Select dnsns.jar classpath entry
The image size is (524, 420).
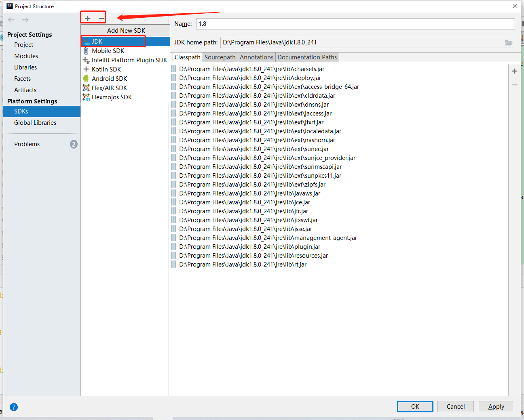339,105
